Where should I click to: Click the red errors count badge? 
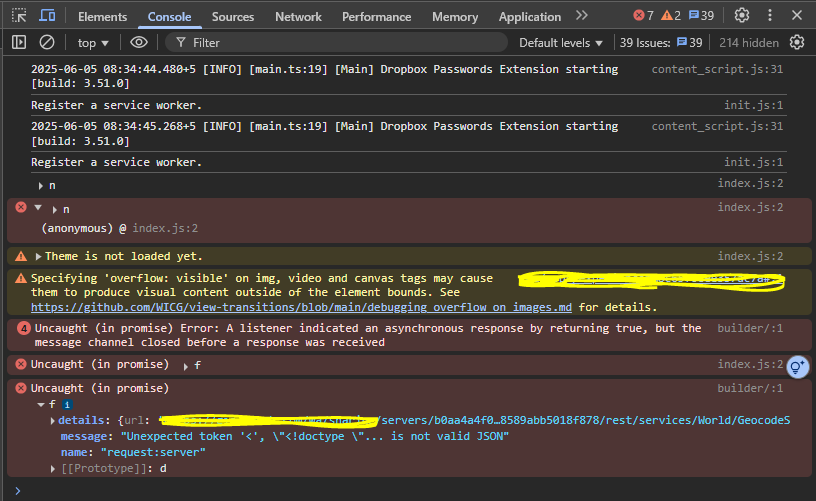coord(643,16)
